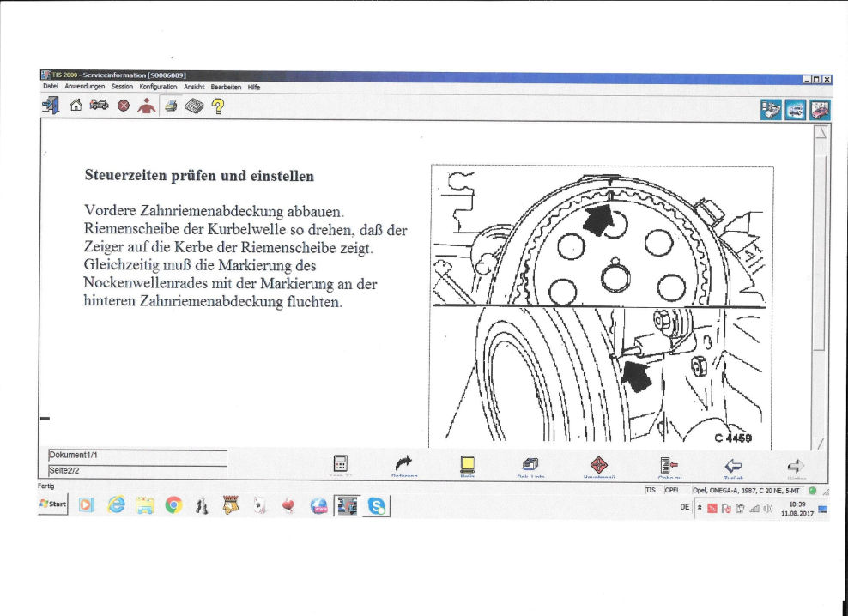848x616 pixels.
Task: Print the document using printer icon
Action: click(171, 106)
